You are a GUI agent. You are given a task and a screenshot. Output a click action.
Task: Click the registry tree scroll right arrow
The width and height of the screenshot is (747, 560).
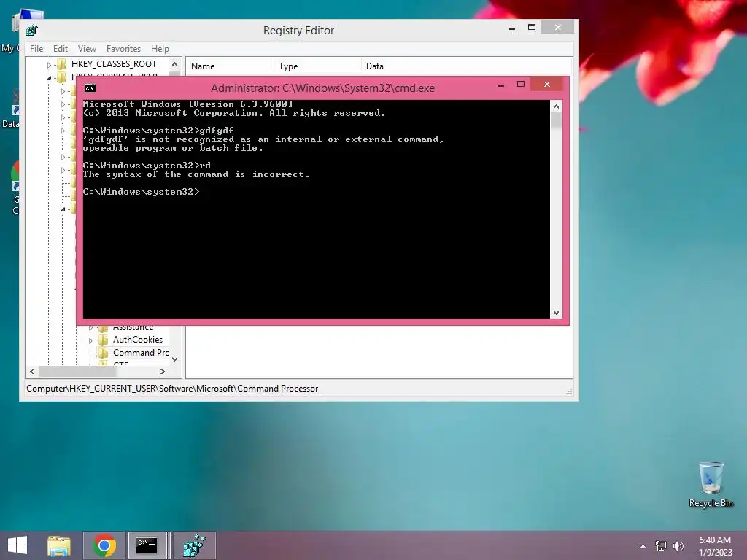[x=163, y=371]
